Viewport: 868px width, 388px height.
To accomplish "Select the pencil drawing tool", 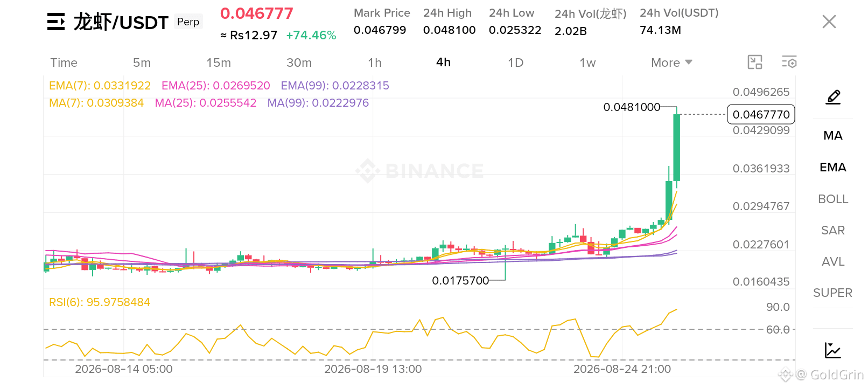I will pyautogui.click(x=833, y=98).
